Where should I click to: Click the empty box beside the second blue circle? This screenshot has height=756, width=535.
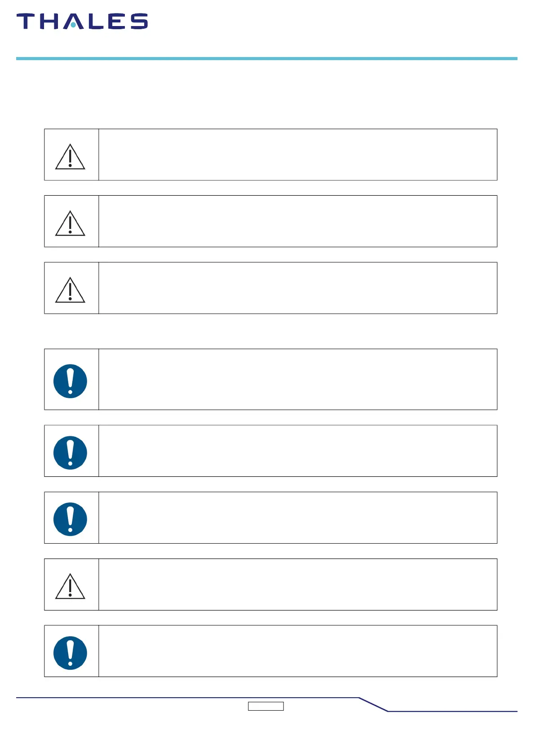pyautogui.click(x=297, y=451)
